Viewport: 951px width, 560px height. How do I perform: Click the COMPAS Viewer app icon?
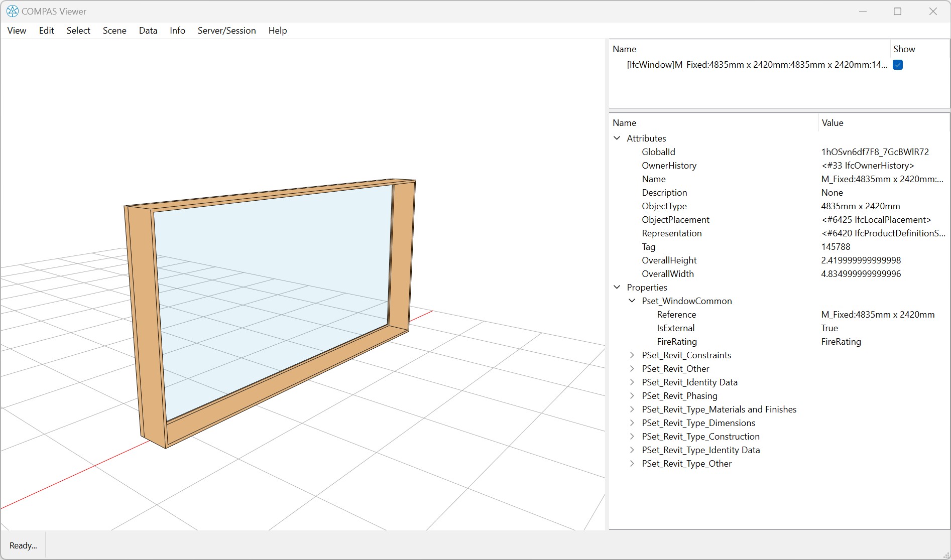12,11
